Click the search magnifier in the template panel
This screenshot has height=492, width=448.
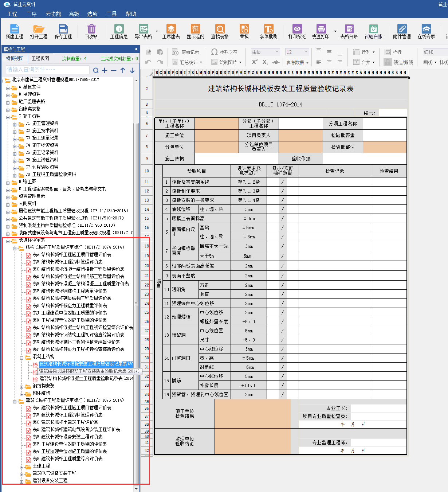click(x=96, y=70)
